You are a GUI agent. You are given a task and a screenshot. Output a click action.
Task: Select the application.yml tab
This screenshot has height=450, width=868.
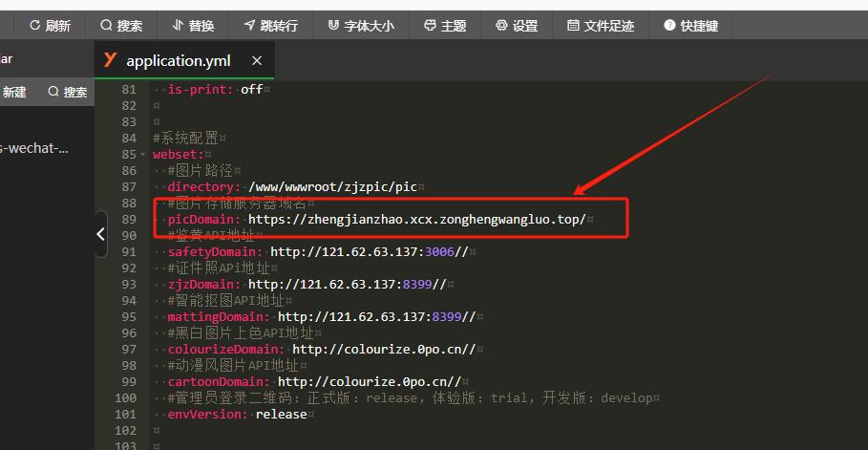[184, 60]
